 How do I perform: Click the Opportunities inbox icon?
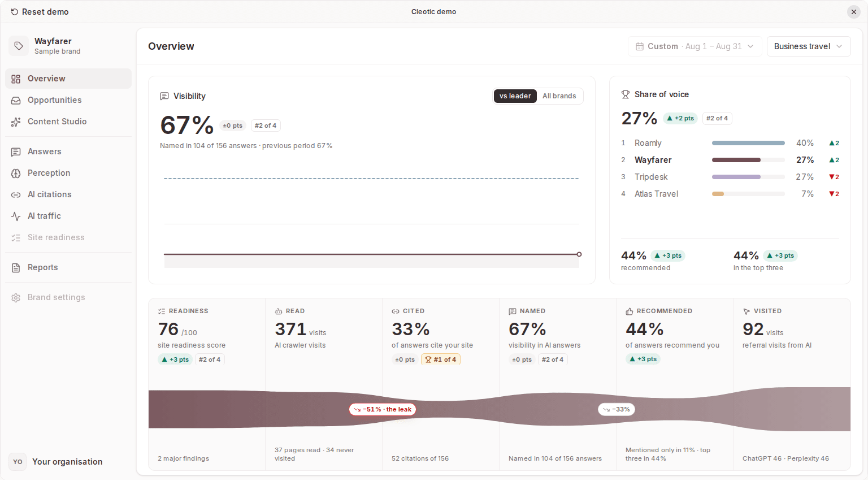(16, 101)
